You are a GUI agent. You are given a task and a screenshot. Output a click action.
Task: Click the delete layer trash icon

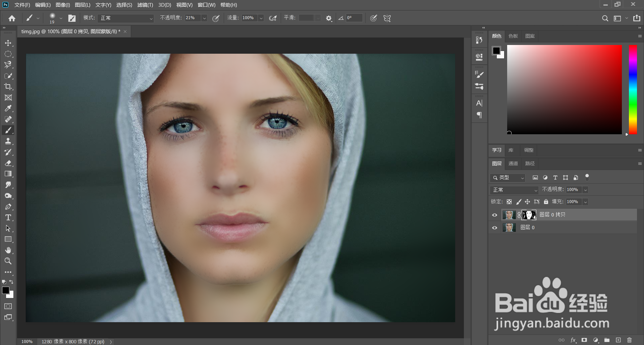click(x=629, y=340)
